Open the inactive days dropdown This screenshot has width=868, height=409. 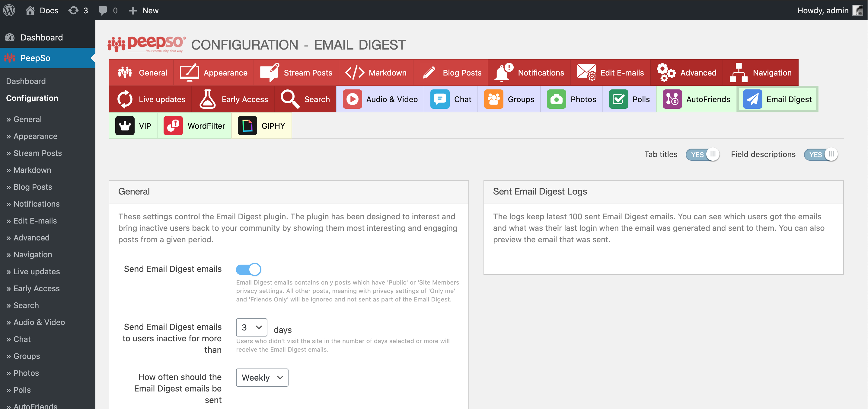(252, 327)
